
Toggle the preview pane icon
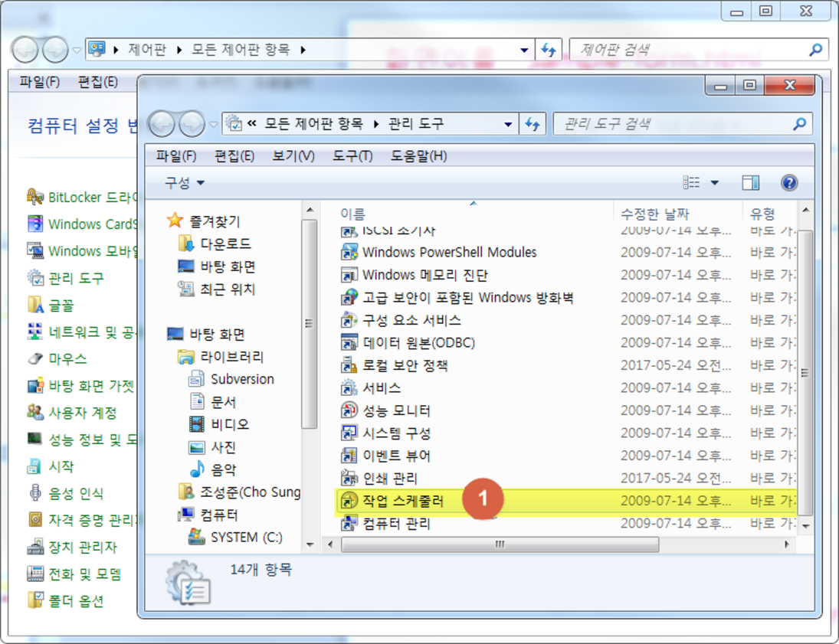click(750, 183)
